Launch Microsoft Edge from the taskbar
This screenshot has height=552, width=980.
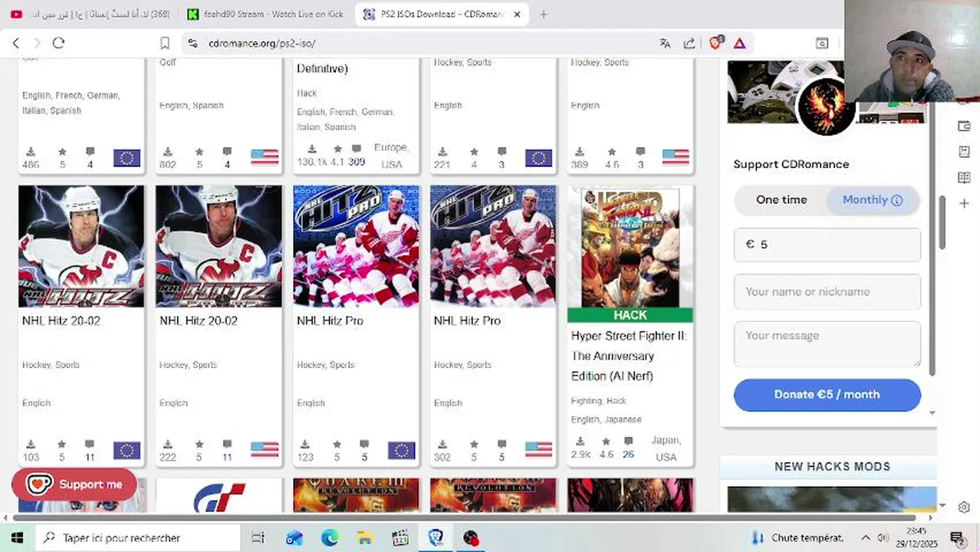[330, 538]
